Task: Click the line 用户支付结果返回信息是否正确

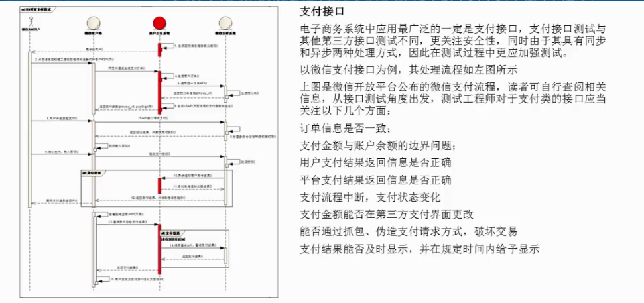Action: pyautogui.click(x=376, y=162)
